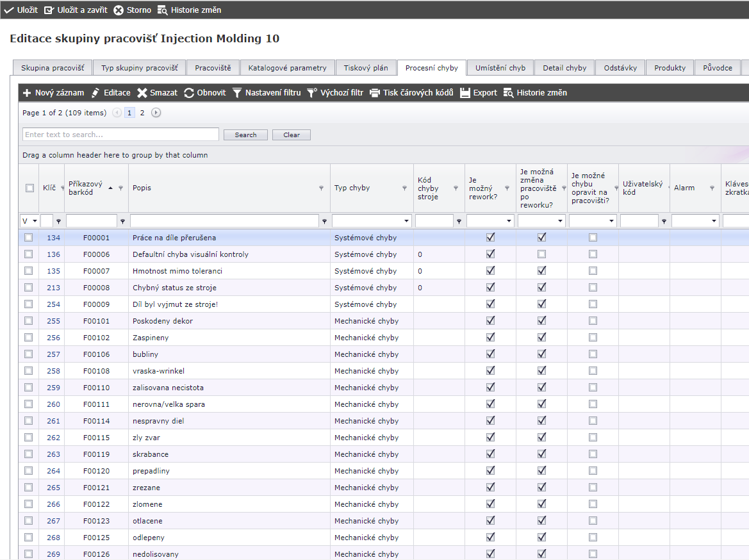Click the search text input field

click(120, 135)
